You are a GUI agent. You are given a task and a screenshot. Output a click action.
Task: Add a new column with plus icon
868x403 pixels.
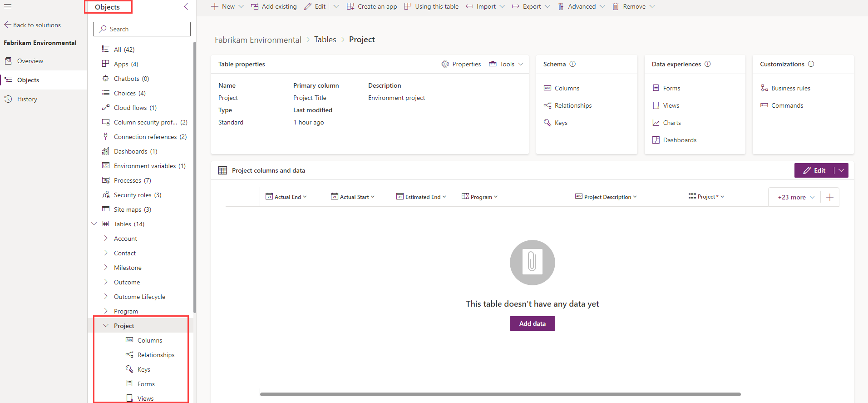[x=830, y=197]
